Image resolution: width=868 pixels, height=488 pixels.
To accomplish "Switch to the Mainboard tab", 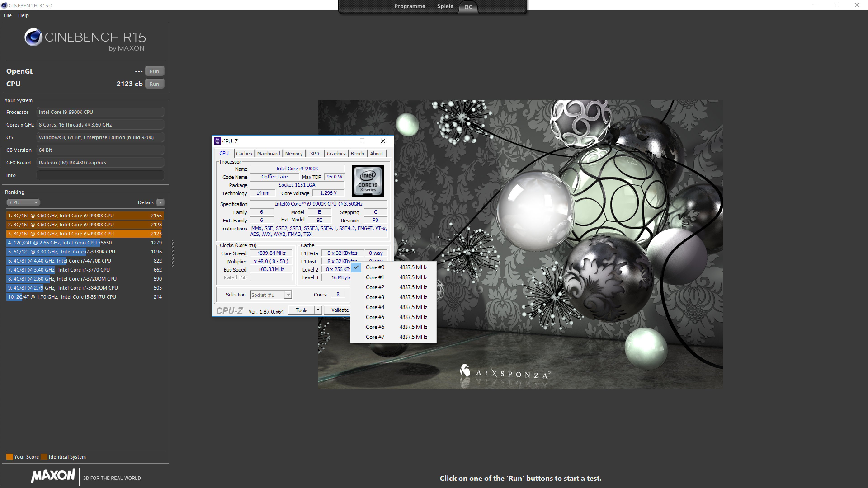I will (268, 154).
